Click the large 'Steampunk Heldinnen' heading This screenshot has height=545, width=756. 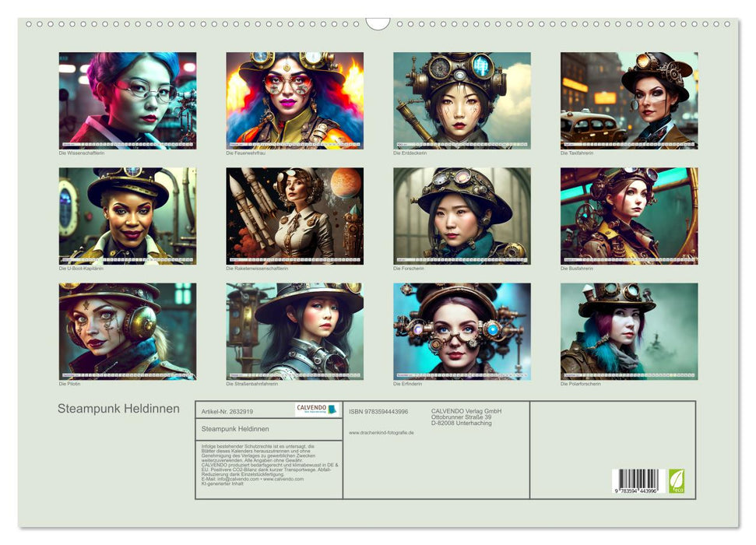(118, 409)
